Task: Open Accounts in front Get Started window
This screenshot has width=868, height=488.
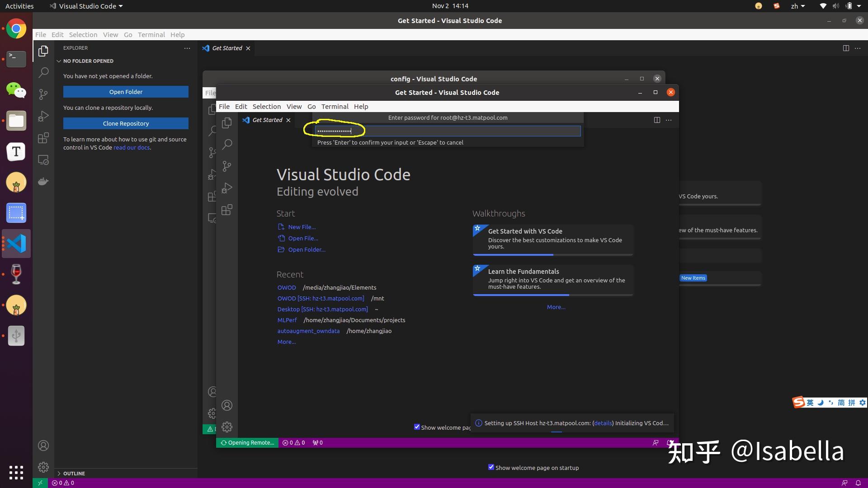Action: [227, 405]
